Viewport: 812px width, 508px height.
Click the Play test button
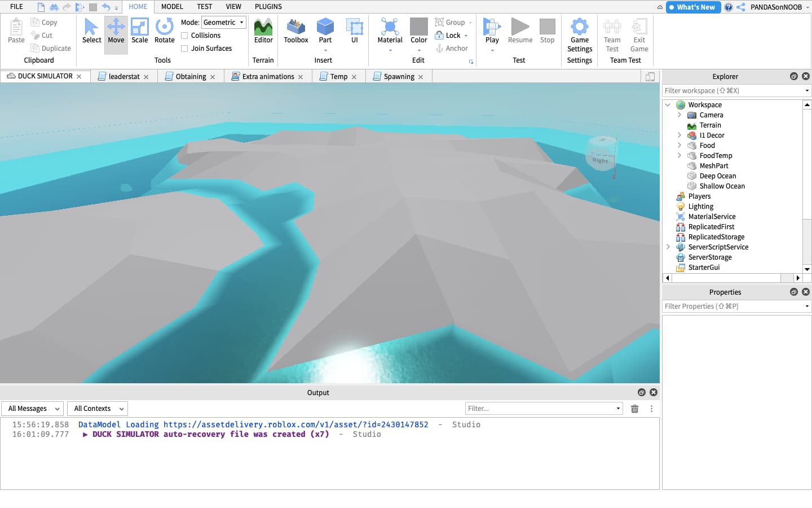492,31
